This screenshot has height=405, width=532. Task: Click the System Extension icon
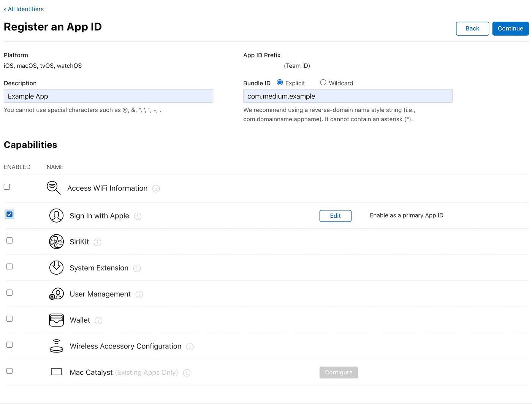pyautogui.click(x=56, y=267)
